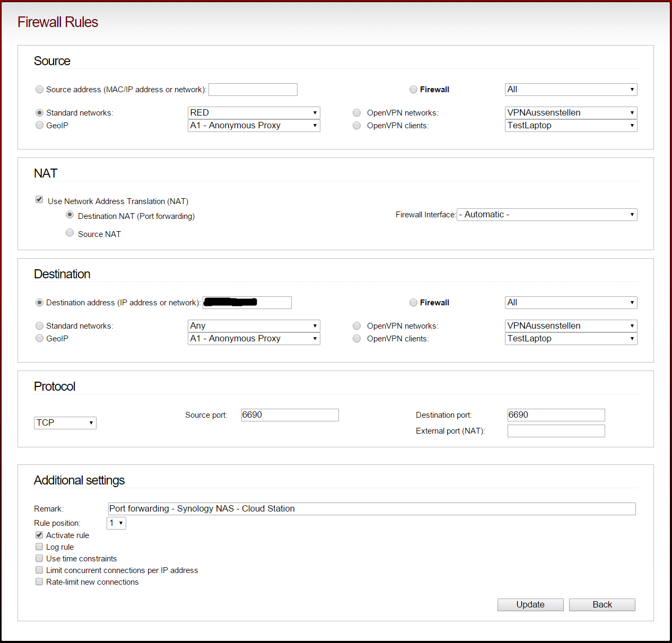Select the Source address radio button
The image size is (672, 643).
tap(39, 90)
